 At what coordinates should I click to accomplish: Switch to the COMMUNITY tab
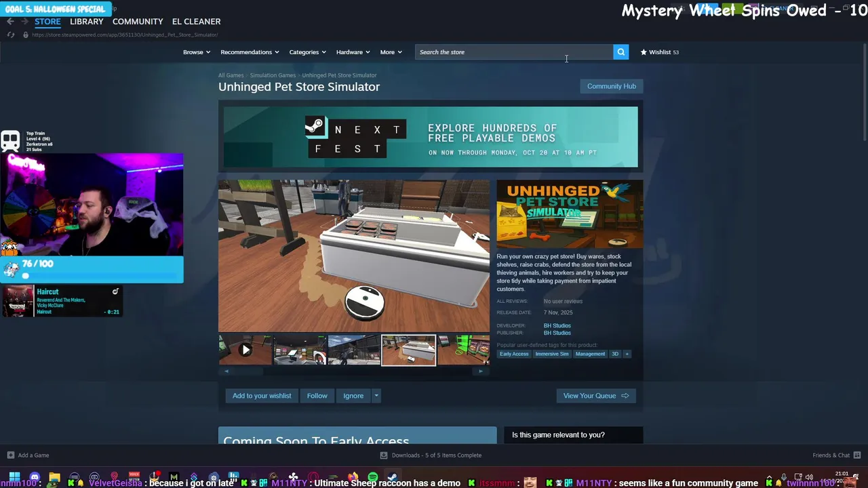click(138, 22)
